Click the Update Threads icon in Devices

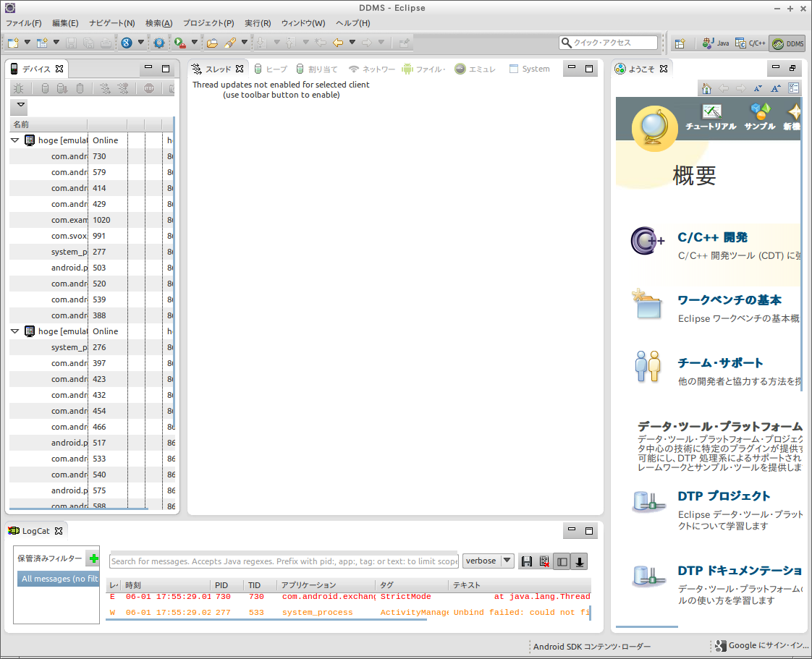(105, 88)
